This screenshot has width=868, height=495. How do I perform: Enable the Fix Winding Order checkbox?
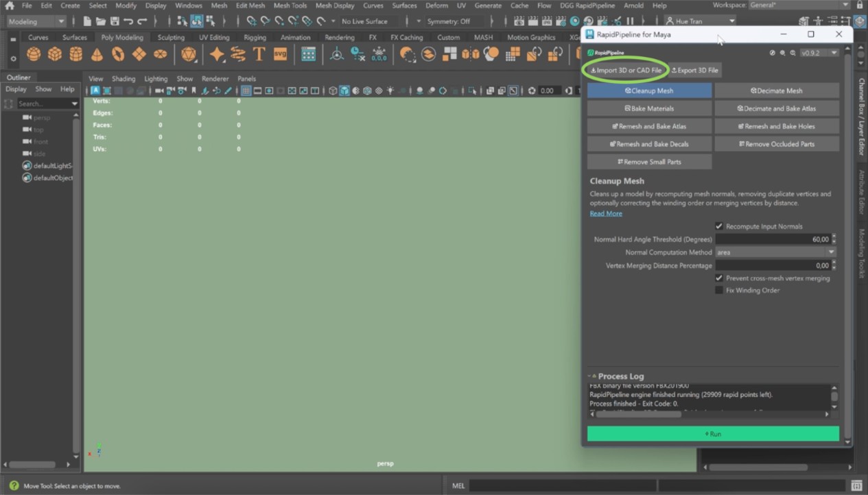point(719,290)
